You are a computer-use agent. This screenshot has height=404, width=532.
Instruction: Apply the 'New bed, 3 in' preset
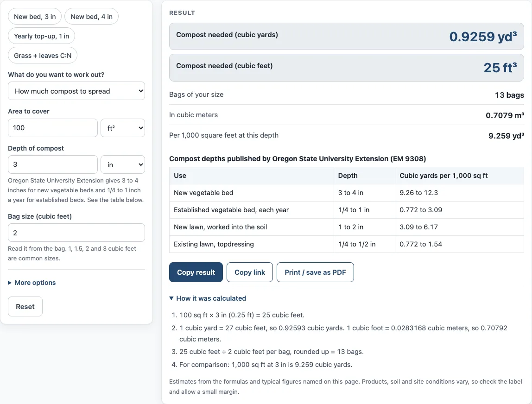coord(35,17)
